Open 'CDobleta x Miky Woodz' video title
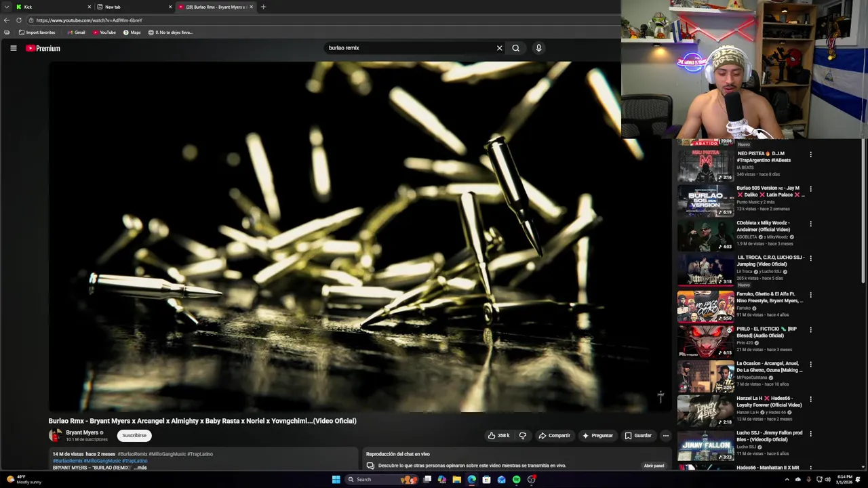 click(x=764, y=226)
